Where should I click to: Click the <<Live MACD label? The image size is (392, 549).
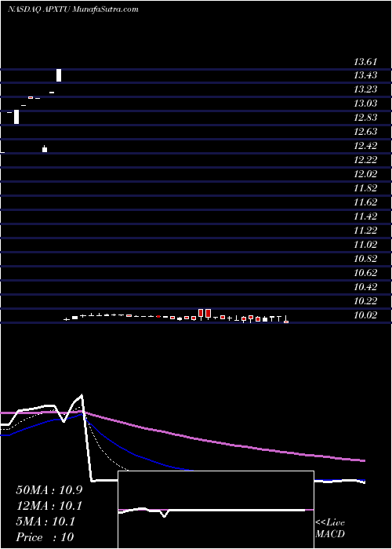[330, 529]
